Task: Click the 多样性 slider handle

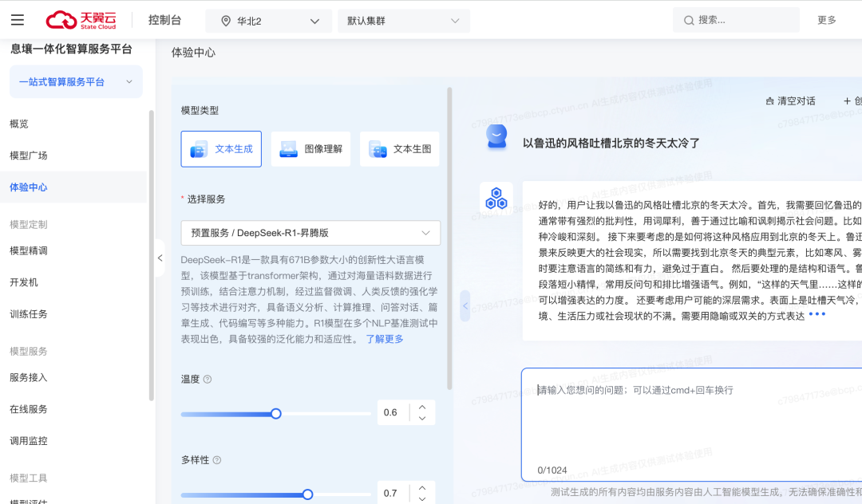Action: (x=308, y=494)
